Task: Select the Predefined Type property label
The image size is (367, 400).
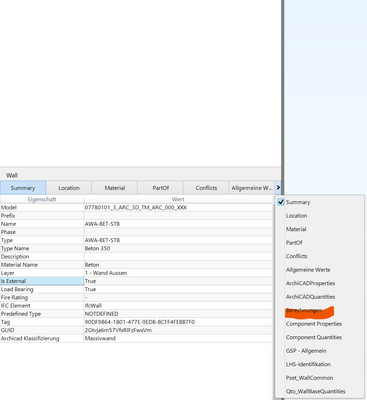Action: 21,314
